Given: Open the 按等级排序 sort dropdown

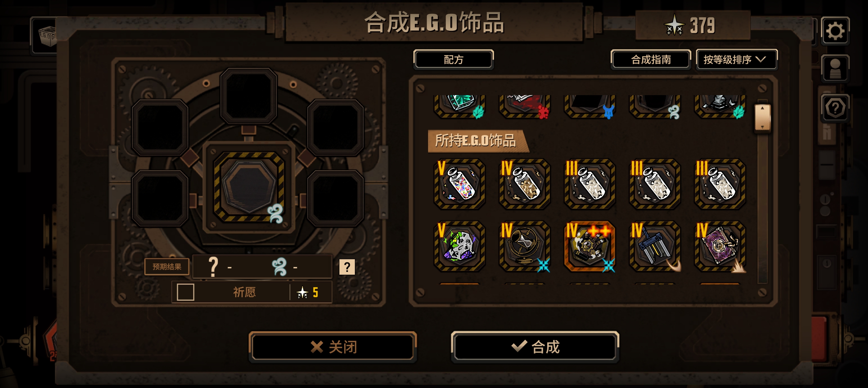Looking at the screenshot, I should (x=736, y=60).
